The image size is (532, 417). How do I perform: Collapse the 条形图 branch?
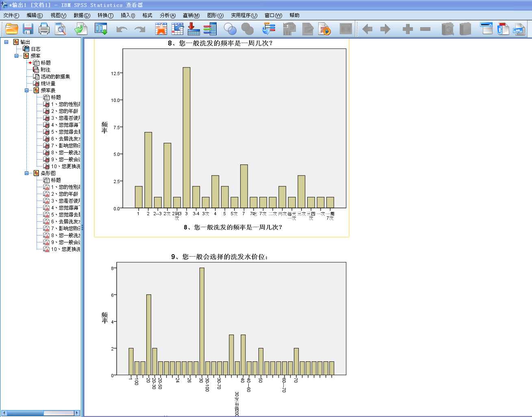27,173
